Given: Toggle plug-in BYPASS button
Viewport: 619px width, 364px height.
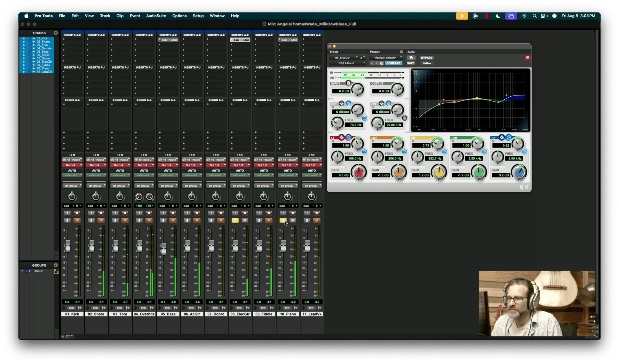Looking at the screenshot, I should coord(426,58).
